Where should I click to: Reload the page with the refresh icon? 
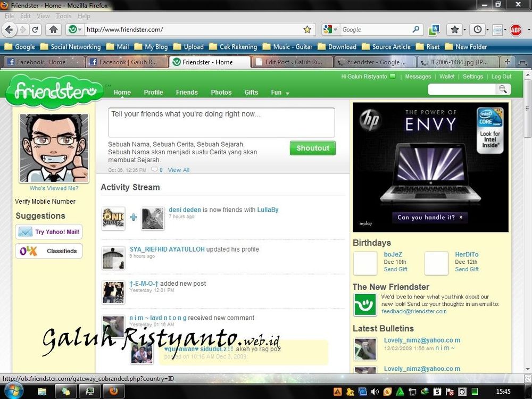click(35, 30)
